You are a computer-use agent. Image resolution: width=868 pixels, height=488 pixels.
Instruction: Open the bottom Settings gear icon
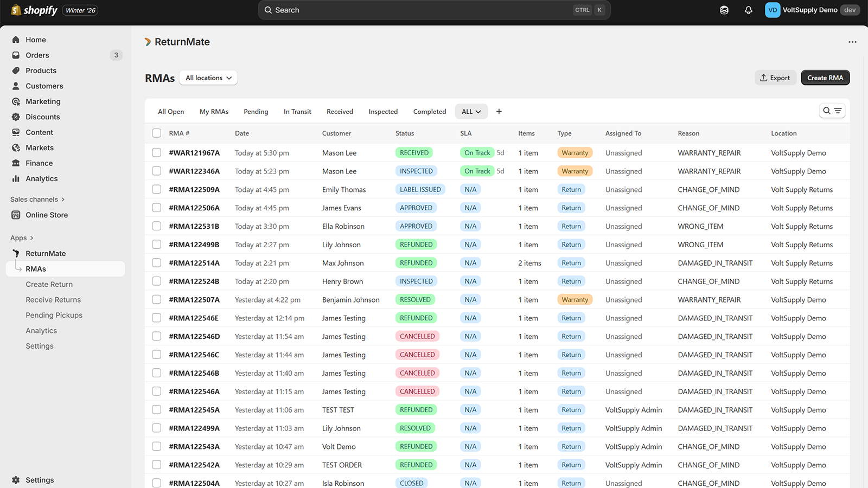pyautogui.click(x=16, y=480)
